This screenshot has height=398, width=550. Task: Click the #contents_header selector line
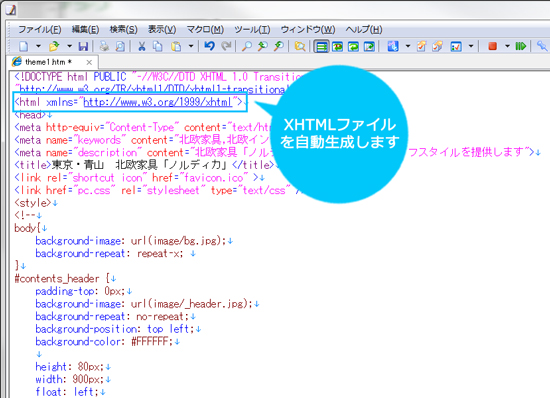(x=65, y=279)
